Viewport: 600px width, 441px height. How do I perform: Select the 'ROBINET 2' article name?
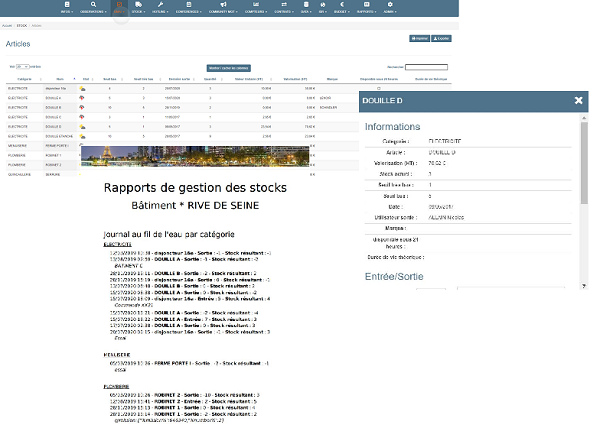tap(53, 165)
